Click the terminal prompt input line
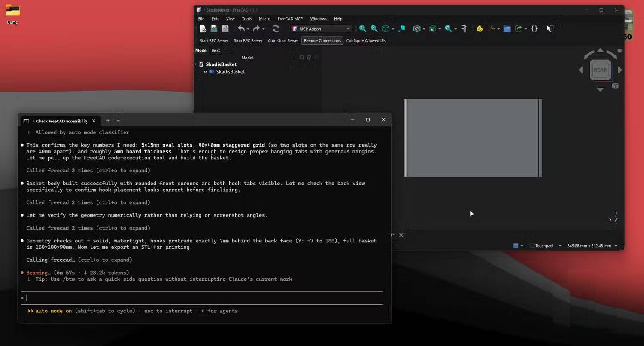The image size is (644, 346). [202, 298]
